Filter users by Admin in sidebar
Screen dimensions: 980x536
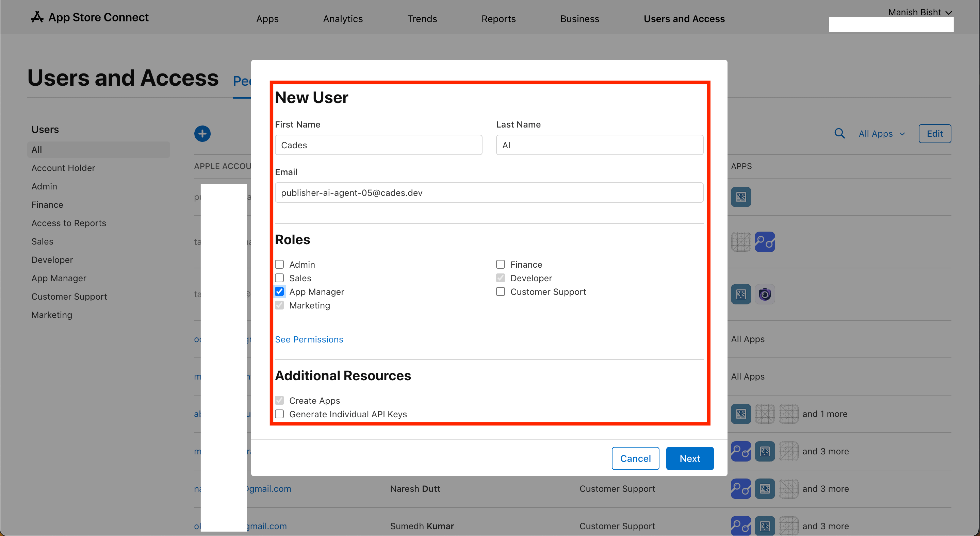(x=44, y=186)
